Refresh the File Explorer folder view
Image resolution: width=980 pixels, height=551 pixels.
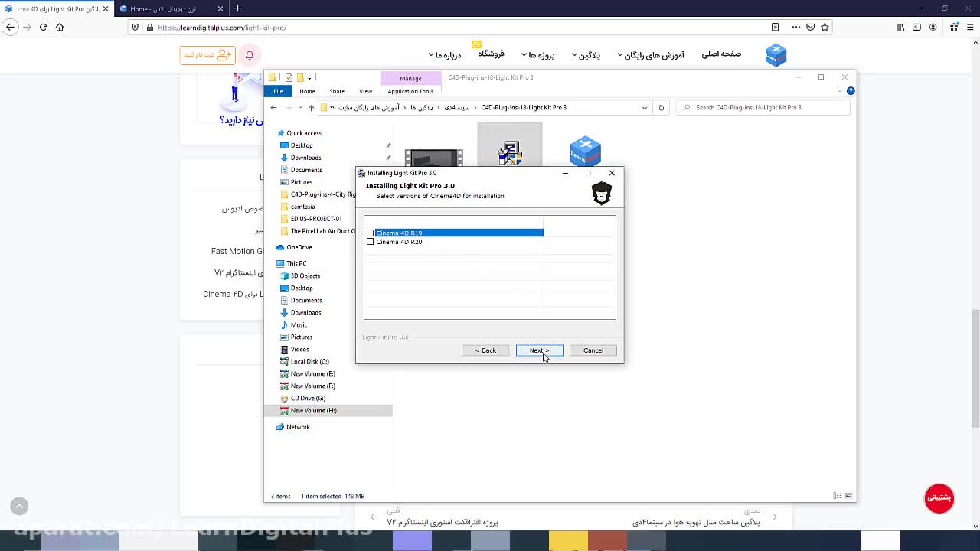tap(661, 108)
